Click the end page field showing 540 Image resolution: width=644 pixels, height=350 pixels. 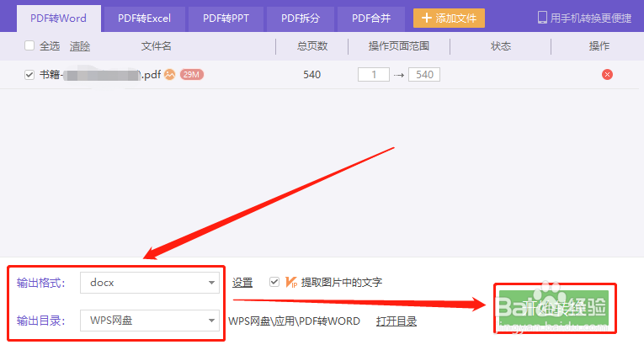(x=423, y=75)
